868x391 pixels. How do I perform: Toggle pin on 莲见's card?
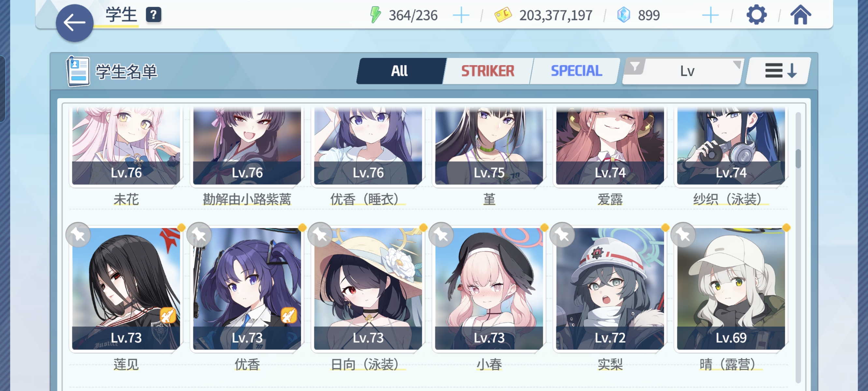[78, 235]
